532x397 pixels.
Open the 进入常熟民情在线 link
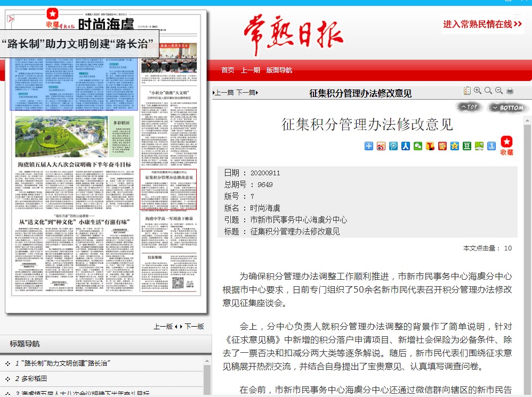pos(482,24)
